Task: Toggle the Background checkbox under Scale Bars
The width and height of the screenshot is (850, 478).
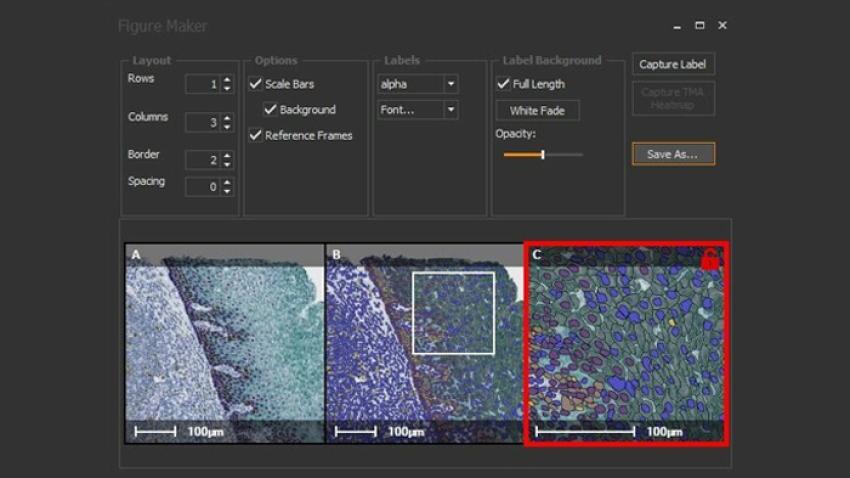Action: pyautogui.click(x=270, y=110)
